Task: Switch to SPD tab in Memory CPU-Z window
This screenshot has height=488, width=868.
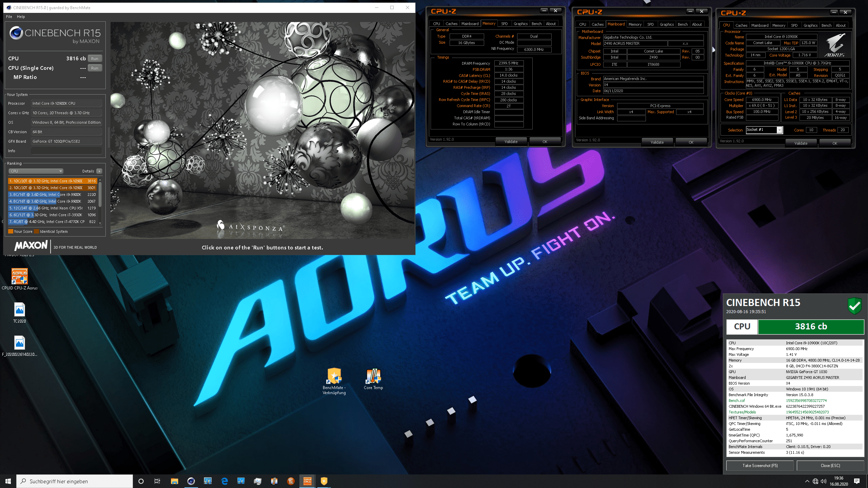Action: click(x=505, y=24)
